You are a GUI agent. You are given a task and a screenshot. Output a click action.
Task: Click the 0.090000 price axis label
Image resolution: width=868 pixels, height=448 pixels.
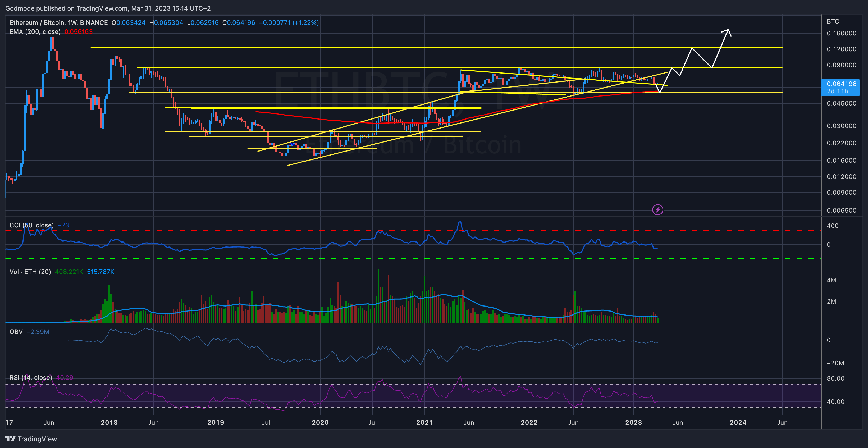click(841, 65)
